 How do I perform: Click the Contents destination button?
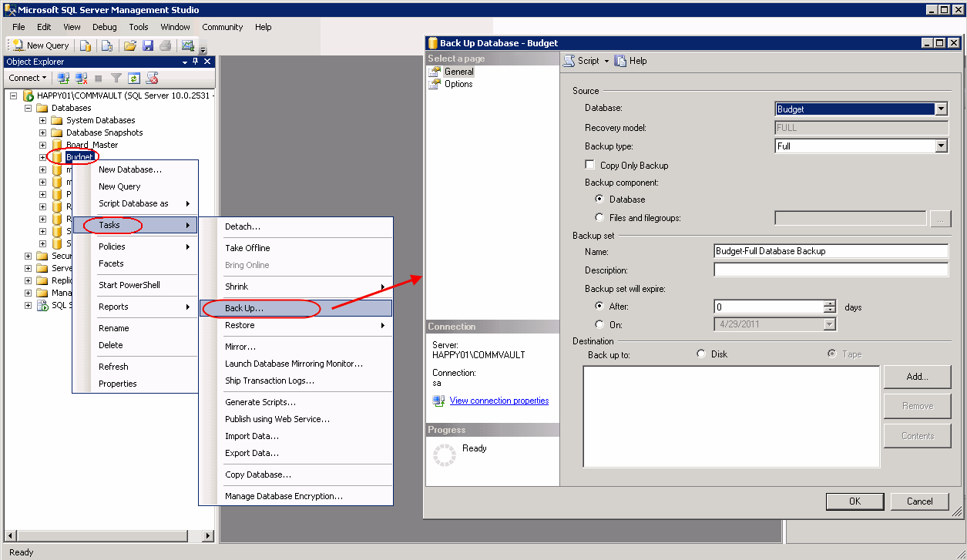tap(918, 436)
